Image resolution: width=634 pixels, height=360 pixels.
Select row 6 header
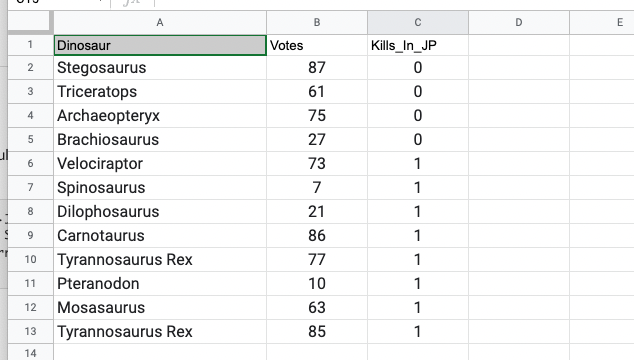coord(30,163)
